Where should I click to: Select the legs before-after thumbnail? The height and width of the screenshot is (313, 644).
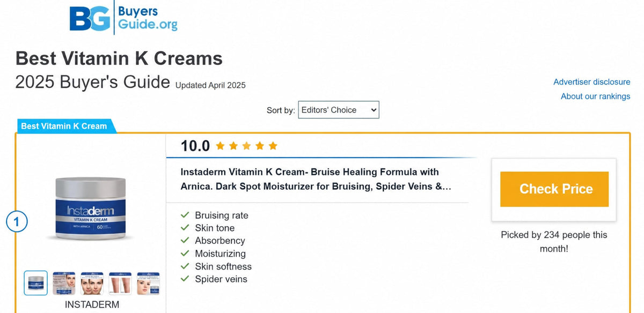click(120, 283)
